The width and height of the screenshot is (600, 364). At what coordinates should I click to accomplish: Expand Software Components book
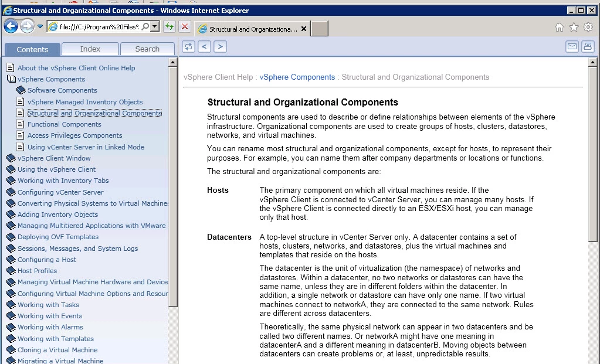[21, 90]
